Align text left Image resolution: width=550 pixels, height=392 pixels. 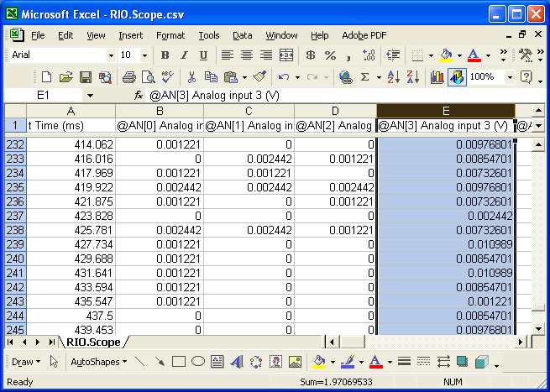click(228, 55)
